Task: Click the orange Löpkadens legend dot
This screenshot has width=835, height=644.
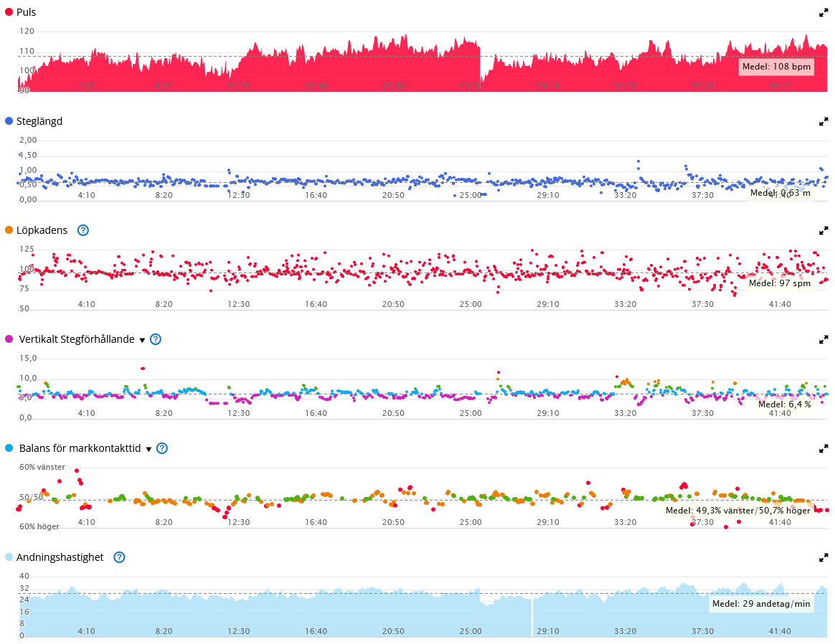Action: point(9,230)
